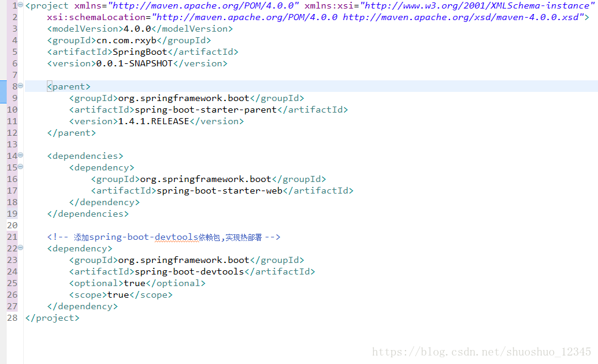The height and width of the screenshot is (364, 598).
Task: Click the org.springframework.boot groupId on line 9
Action: coord(184,99)
